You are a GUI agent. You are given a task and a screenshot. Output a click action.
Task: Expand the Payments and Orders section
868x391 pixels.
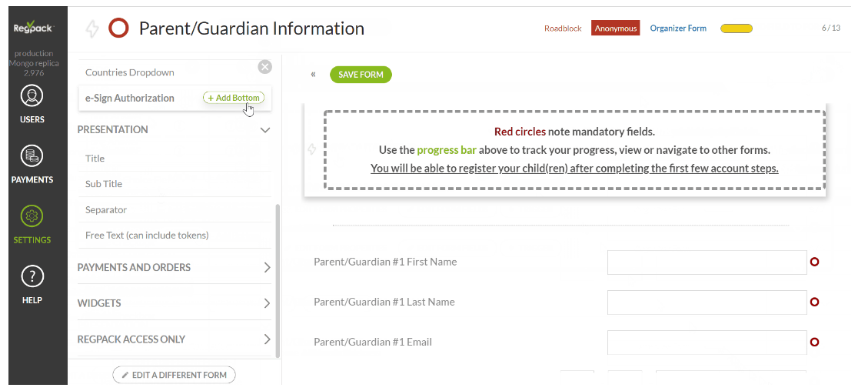coord(267,268)
